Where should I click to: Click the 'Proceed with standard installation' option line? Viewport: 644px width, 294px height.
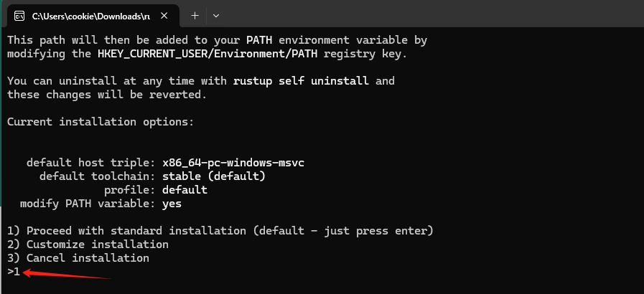click(x=220, y=231)
